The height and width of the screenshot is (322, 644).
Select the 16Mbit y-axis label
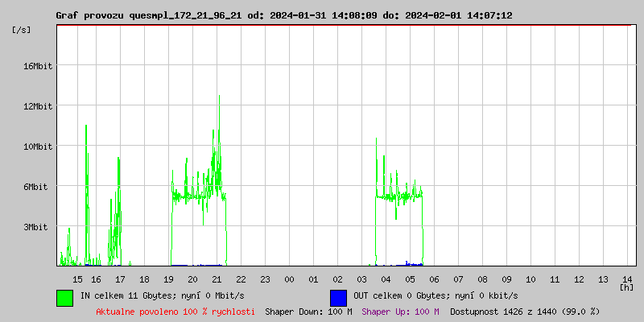(x=37, y=66)
